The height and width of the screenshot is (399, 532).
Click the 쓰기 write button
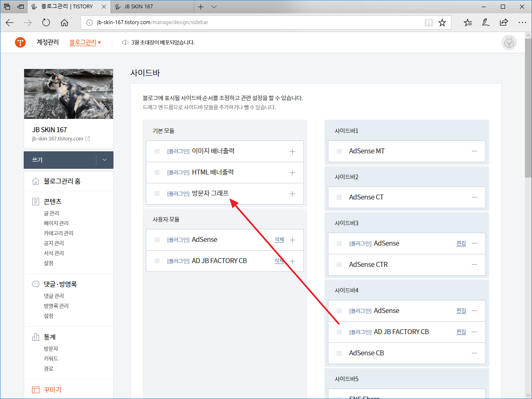click(60, 160)
